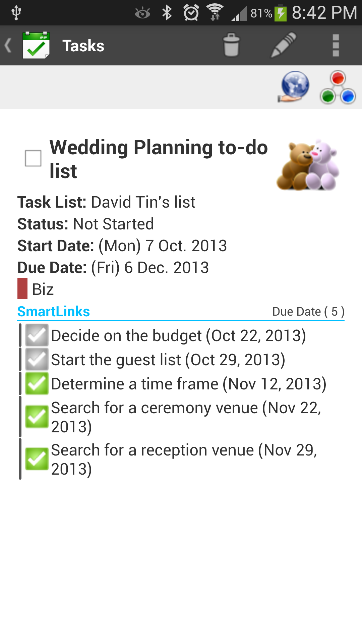Toggle the Determine a time frame checkbox
Screen dimensions: 362x644
[x=37, y=383]
